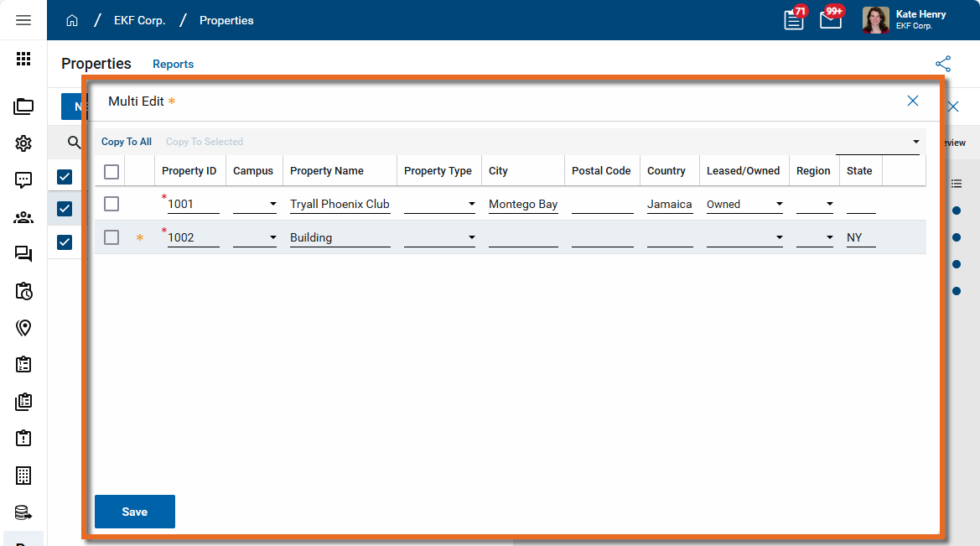The width and height of the screenshot is (980, 546).
Task: Close the Multi Edit dialog
Action: (913, 101)
